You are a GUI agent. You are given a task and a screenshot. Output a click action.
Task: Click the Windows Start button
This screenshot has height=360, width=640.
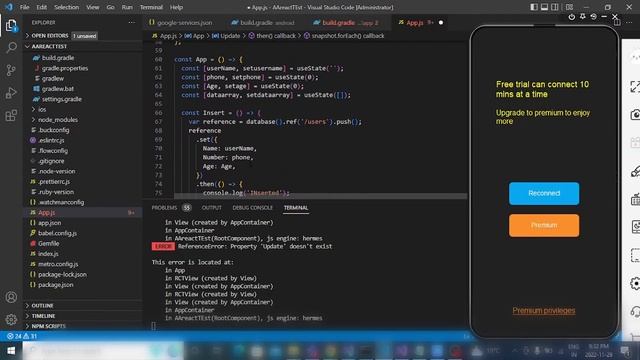[x=11, y=351]
